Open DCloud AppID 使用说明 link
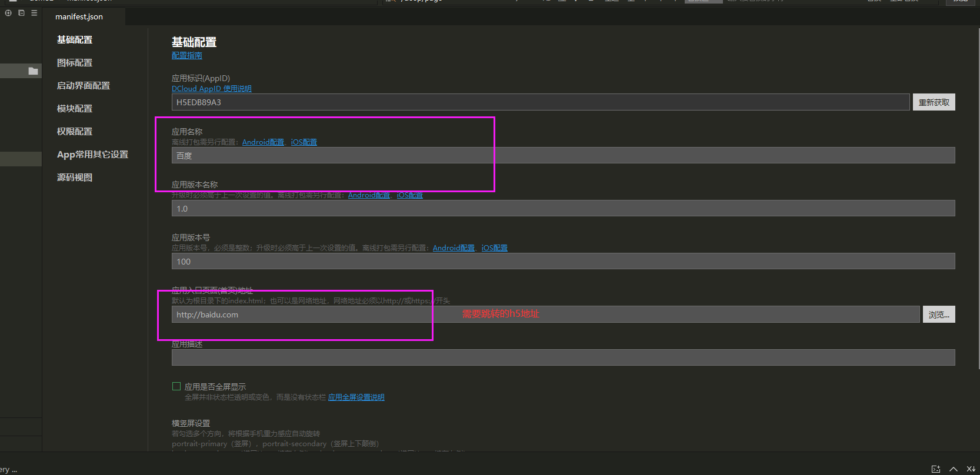 212,89
